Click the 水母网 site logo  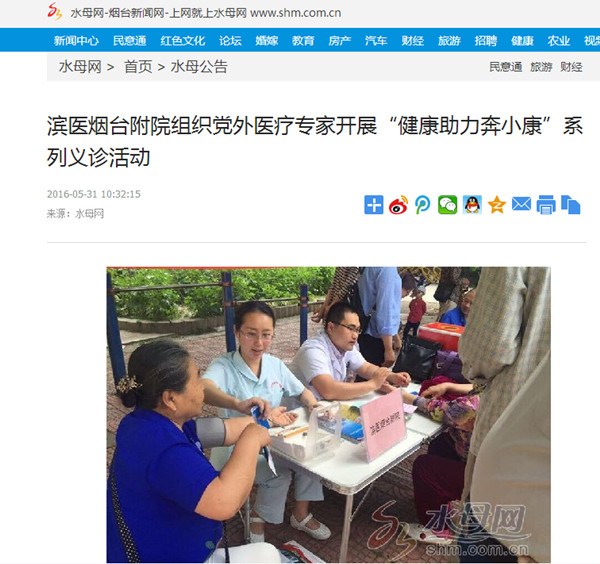point(55,11)
